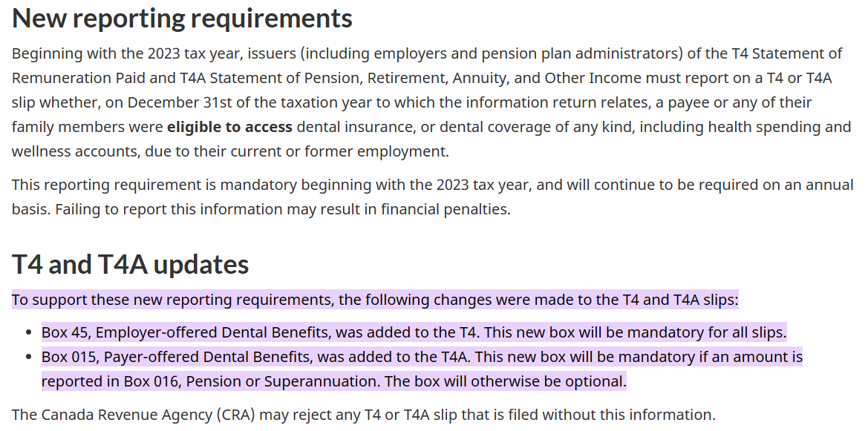The height and width of the screenshot is (431, 868).
Task: Click the "New reporting requirements" heading
Action: pos(182,19)
